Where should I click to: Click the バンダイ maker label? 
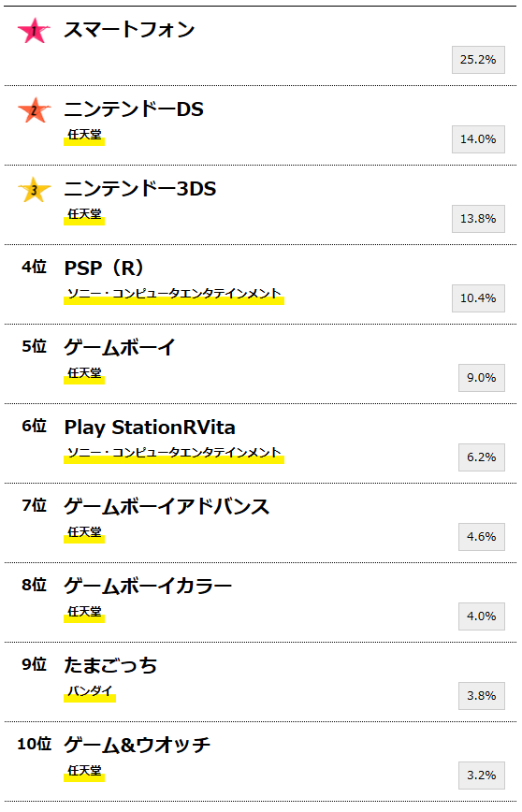pyautogui.click(x=90, y=692)
